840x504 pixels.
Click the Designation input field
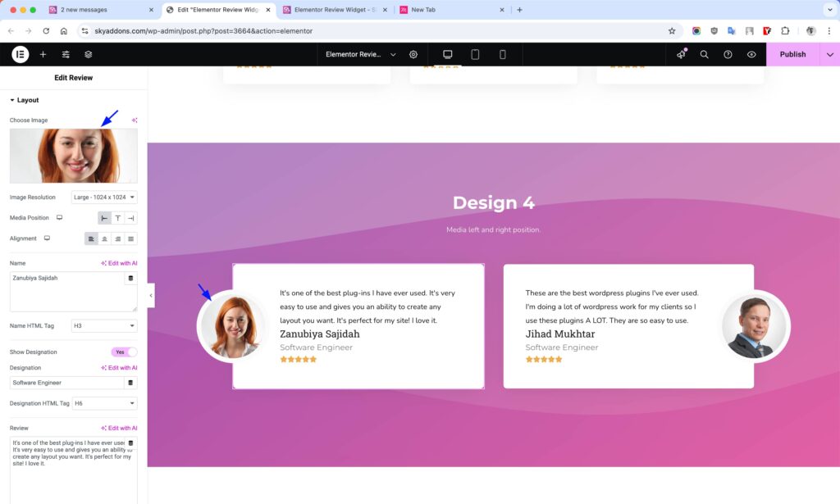tap(67, 383)
